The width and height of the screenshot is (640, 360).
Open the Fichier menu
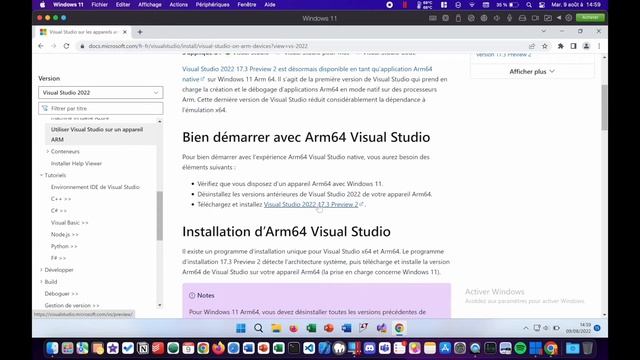[100, 5]
